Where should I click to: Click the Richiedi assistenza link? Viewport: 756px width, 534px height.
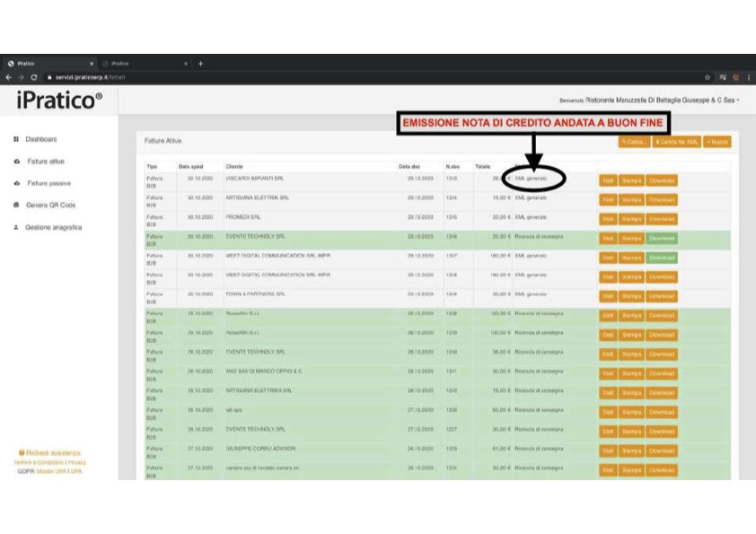(x=53, y=453)
